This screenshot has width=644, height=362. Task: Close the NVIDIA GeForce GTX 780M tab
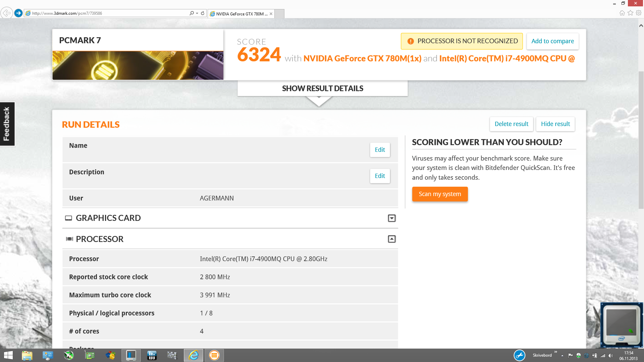pos(271,14)
